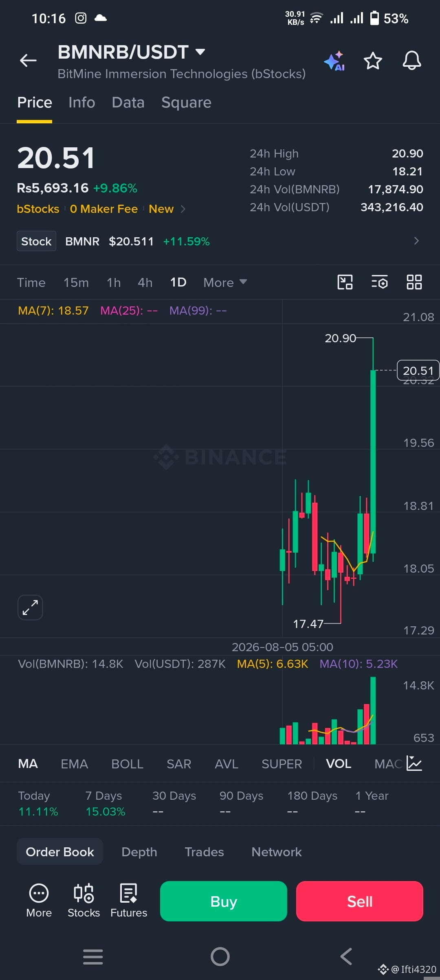This screenshot has width=440, height=980.
Task: Tap cloud icon in status bar
Action: (100, 18)
